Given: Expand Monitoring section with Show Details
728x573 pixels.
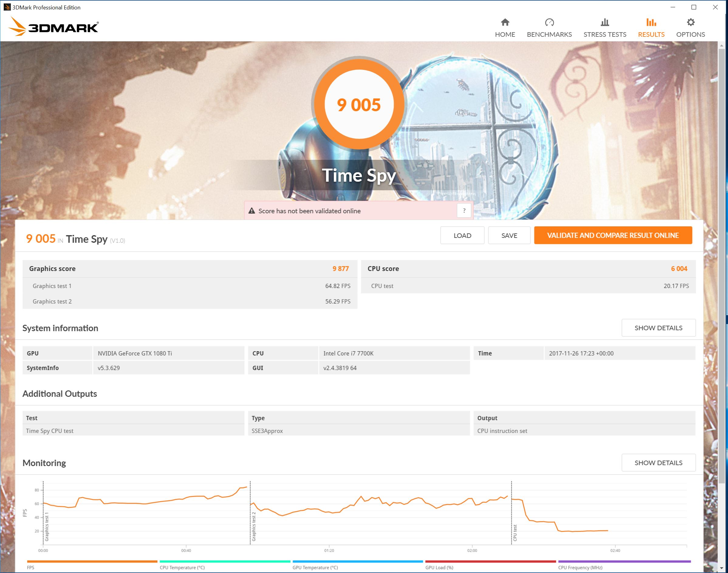Looking at the screenshot, I should (658, 463).
